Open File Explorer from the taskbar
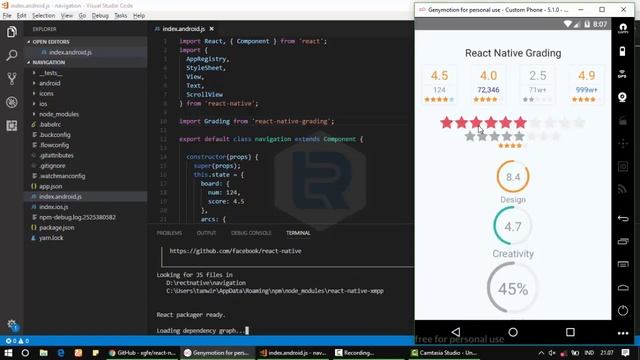The image size is (640, 360). tap(43, 353)
